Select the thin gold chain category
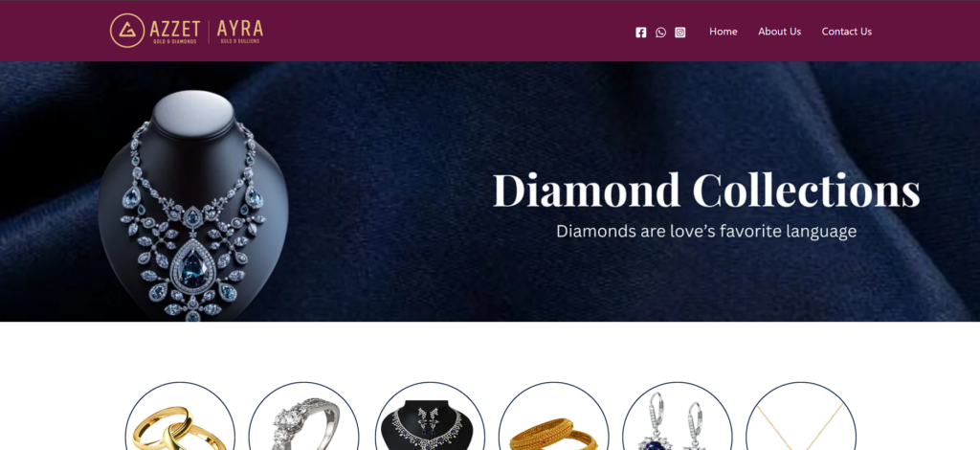 click(801, 417)
